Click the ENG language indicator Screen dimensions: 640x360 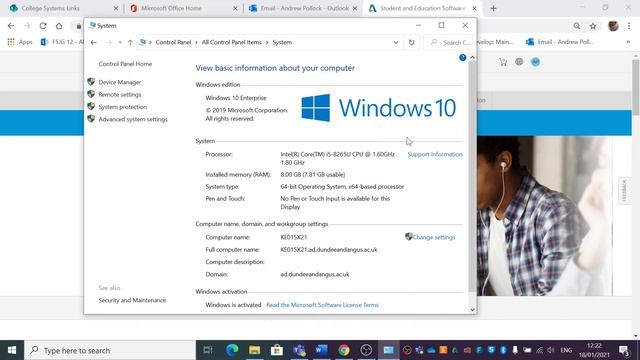tap(566, 350)
